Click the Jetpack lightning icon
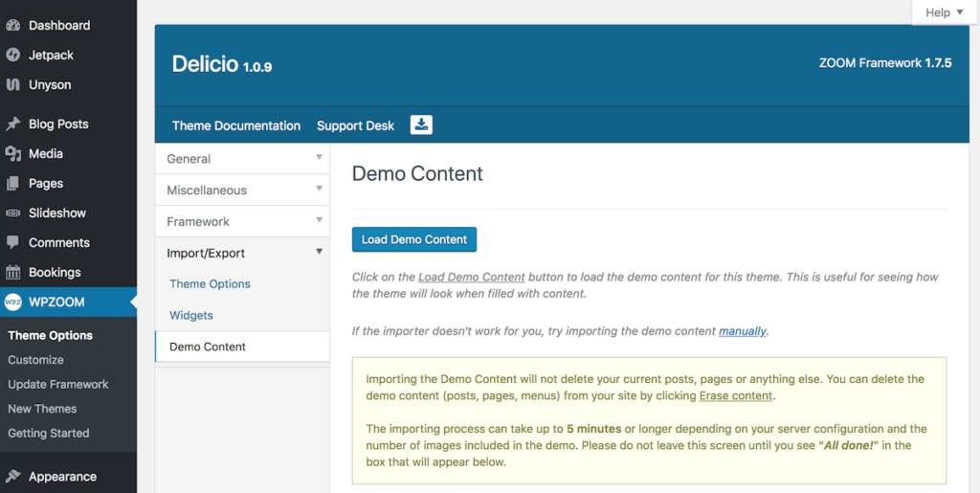Viewport: 980px width, 493px height. click(x=12, y=55)
